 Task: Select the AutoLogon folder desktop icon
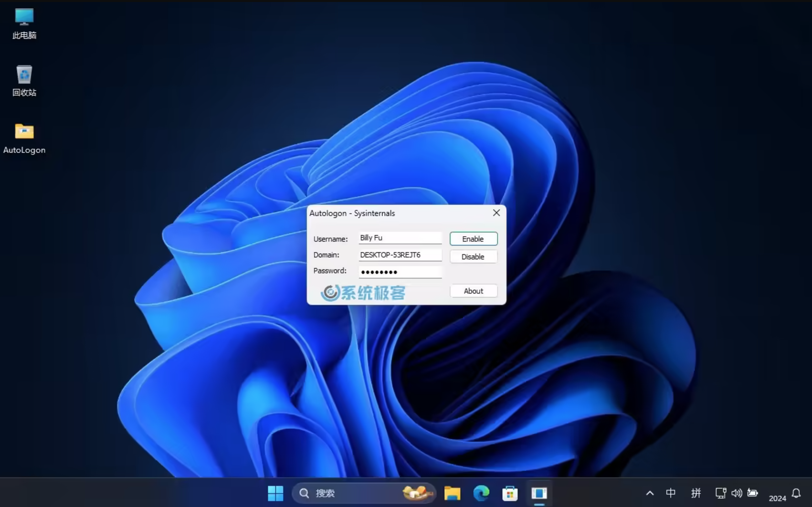coord(24,138)
